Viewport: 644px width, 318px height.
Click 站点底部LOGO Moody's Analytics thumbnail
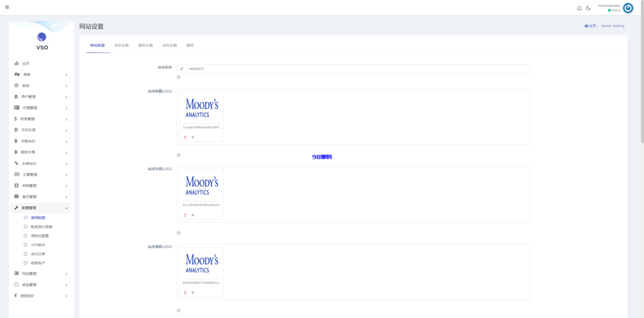coord(202,263)
